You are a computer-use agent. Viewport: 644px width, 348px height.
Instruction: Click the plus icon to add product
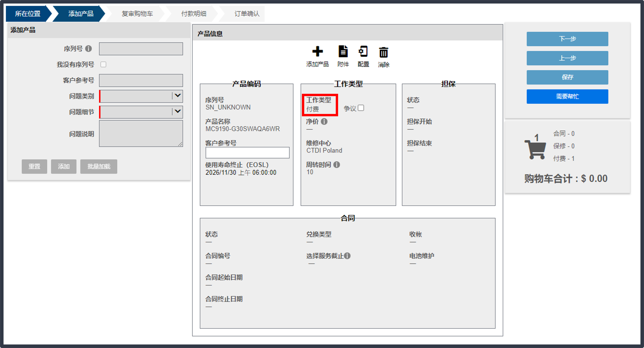[x=318, y=52]
